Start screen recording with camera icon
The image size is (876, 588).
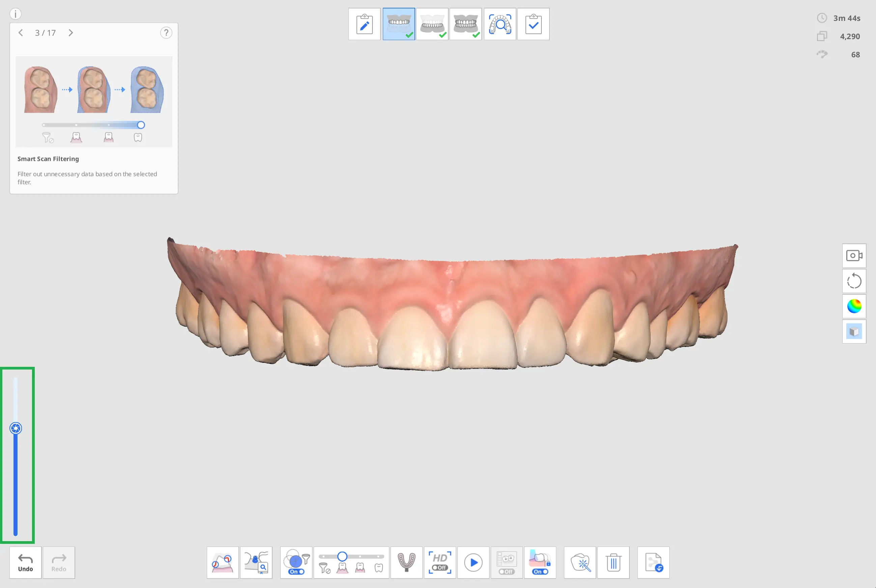pos(854,256)
